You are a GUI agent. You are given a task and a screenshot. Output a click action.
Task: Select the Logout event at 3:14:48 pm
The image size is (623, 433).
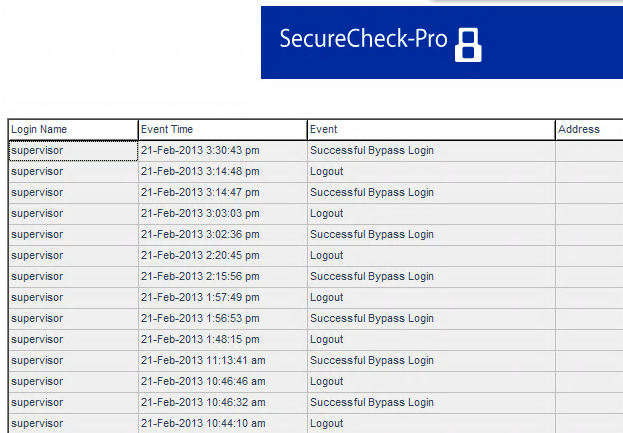pyautogui.click(x=431, y=172)
